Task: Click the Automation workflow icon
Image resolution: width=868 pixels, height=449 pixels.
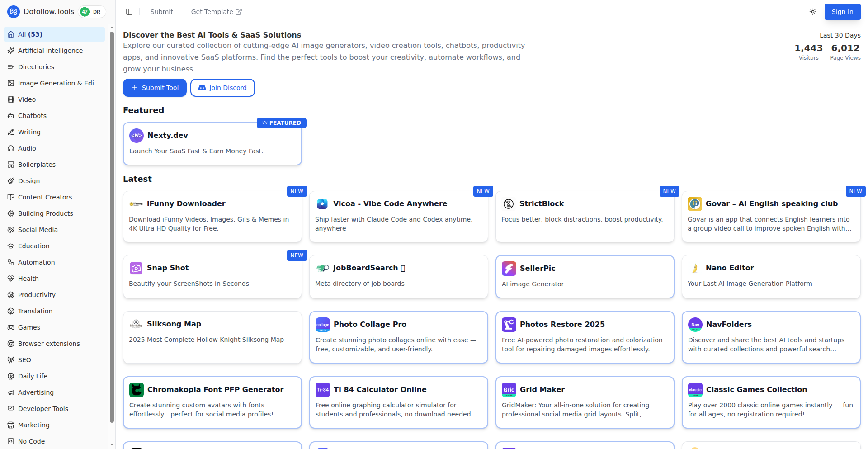Action: [11, 262]
